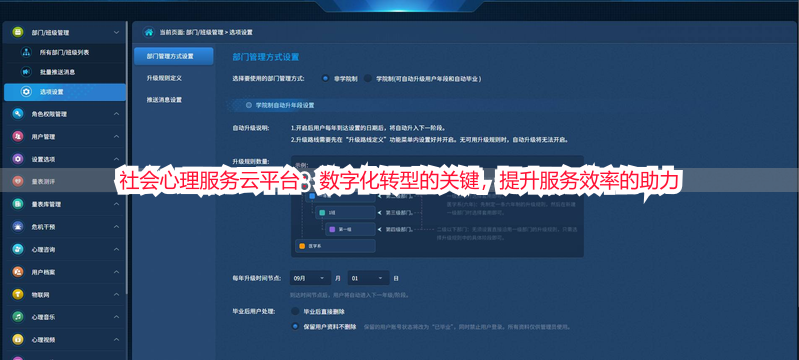Expand the 危机干预 chevron
This screenshot has height=360, width=799.
(x=116, y=226)
